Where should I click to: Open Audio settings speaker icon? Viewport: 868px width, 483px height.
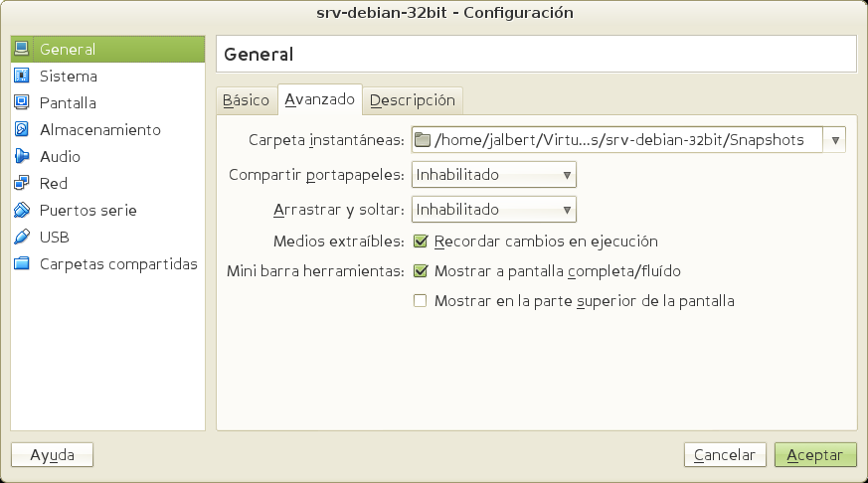coord(22,157)
